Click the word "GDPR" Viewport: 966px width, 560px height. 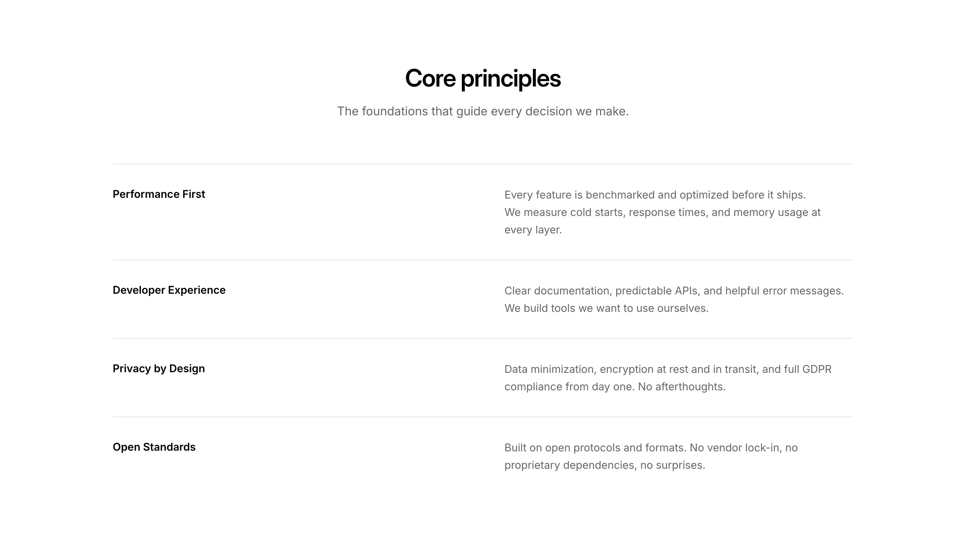[817, 370]
